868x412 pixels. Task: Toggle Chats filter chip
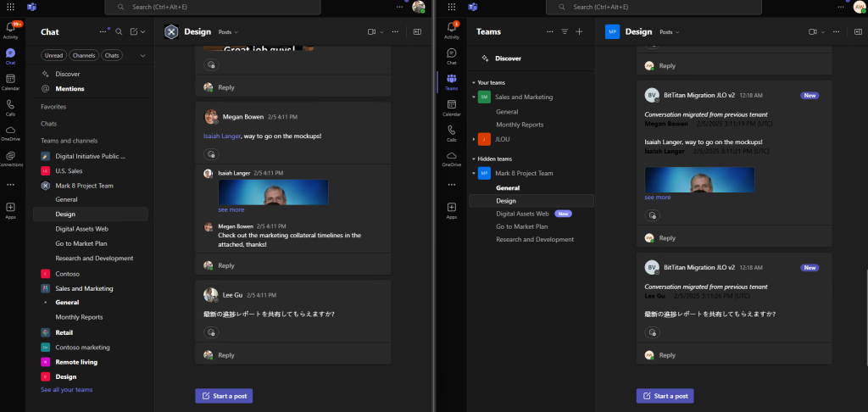point(112,55)
